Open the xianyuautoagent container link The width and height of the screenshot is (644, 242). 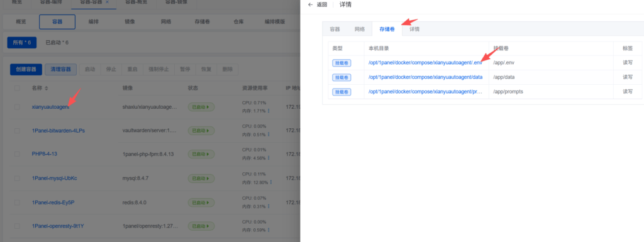[x=50, y=107]
